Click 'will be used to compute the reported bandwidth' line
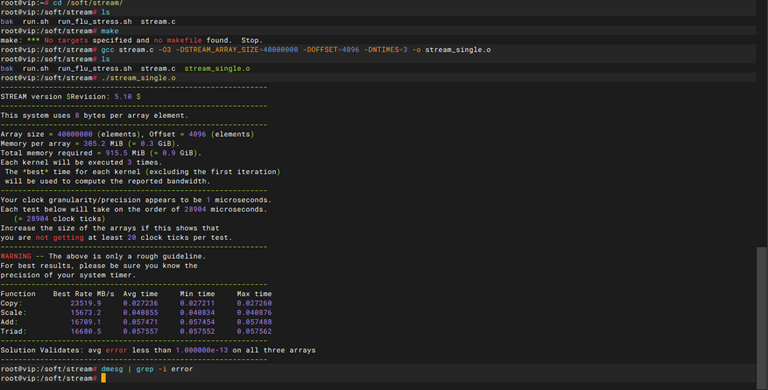 pyautogui.click(x=107, y=181)
